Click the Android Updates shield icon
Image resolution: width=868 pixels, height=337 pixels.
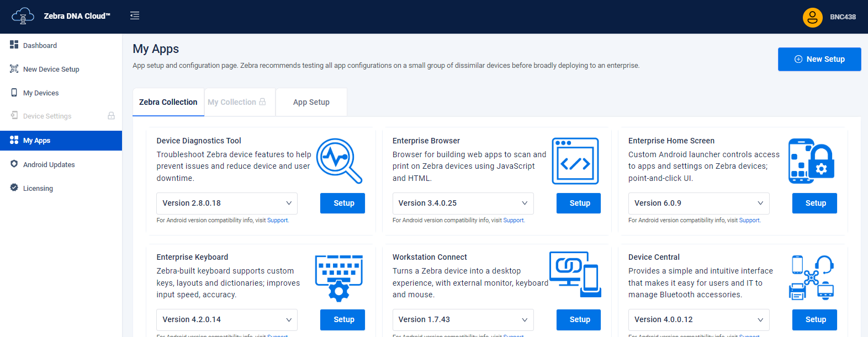(14, 164)
